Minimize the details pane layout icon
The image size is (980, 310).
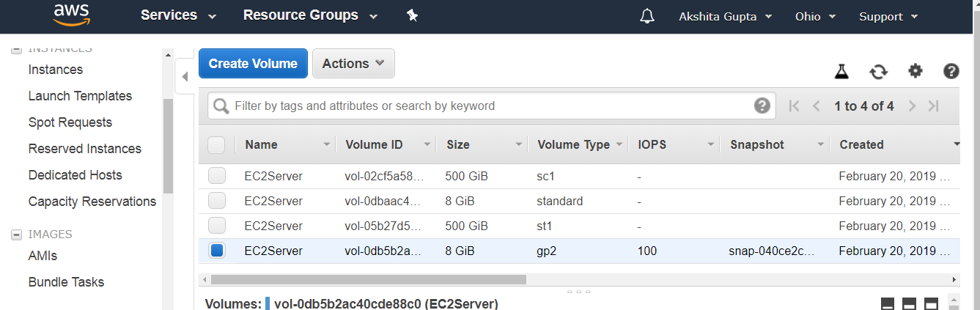pyautogui.click(x=887, y=303)
